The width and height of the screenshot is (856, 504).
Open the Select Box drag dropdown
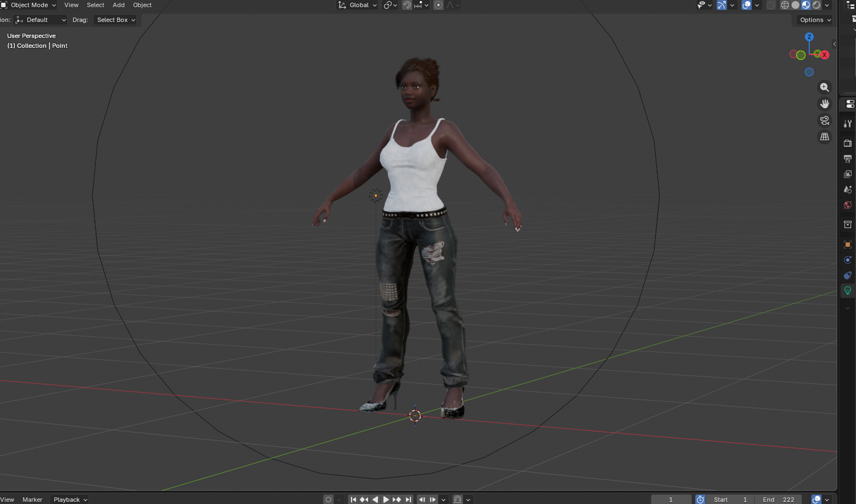tap(116, 20)
